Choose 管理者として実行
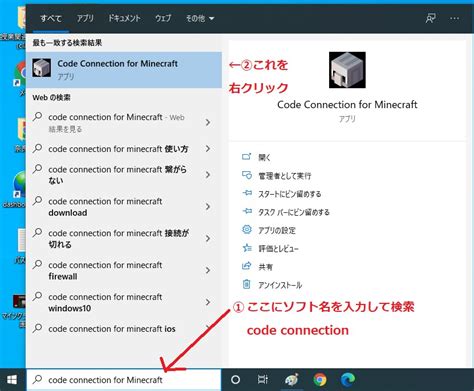The height and width of the screenshot is (391, 474). (285, 176)
